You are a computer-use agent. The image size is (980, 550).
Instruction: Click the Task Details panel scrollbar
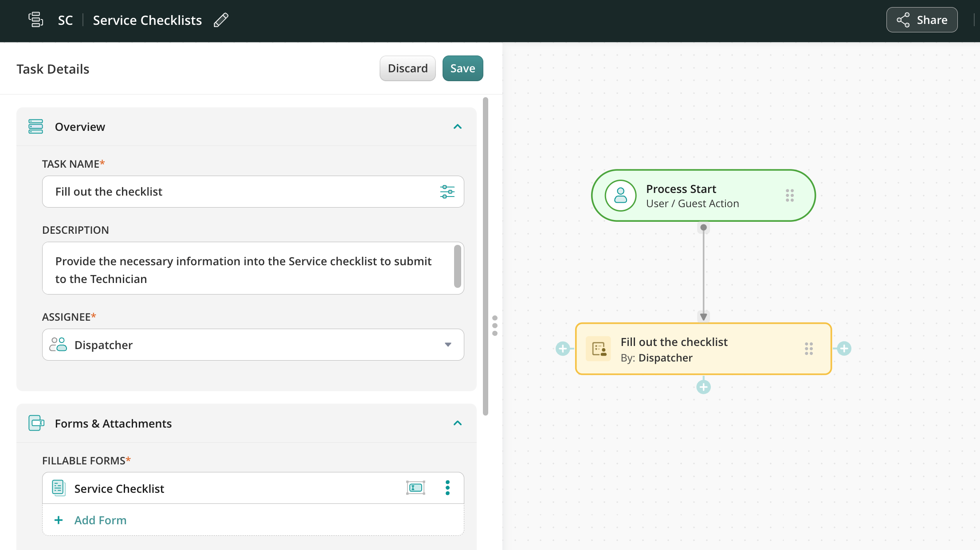tap(486, 257)
